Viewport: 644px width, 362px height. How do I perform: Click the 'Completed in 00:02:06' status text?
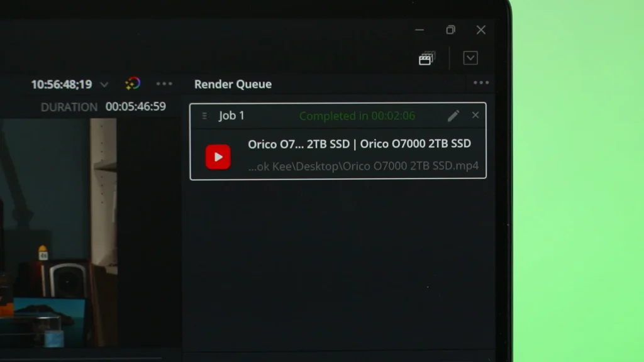pos(357,116)
